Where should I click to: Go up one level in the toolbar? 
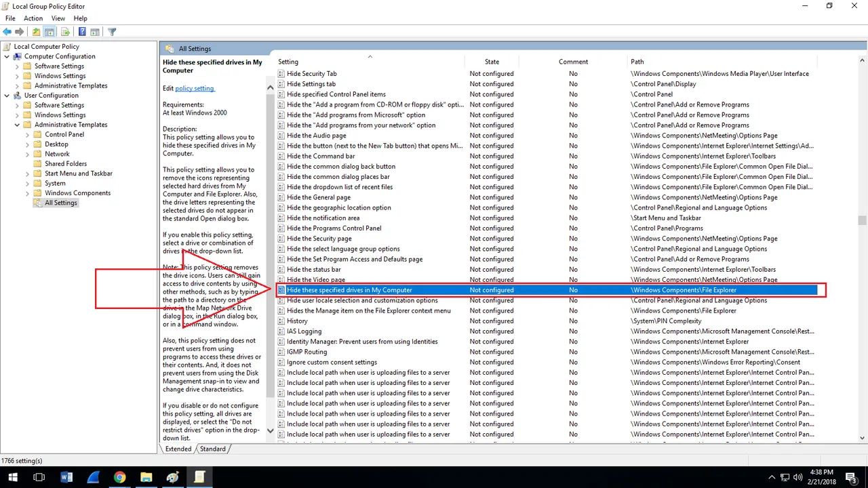(37, 32)
